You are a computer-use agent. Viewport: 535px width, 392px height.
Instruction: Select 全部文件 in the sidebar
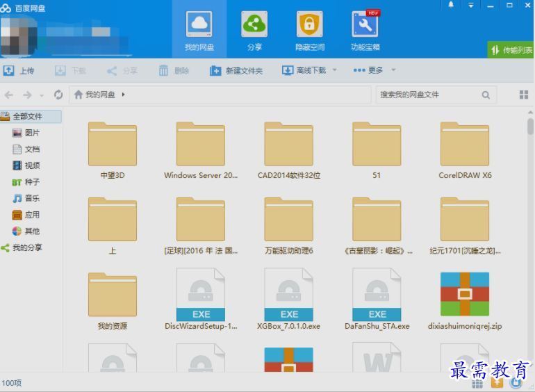31,116
